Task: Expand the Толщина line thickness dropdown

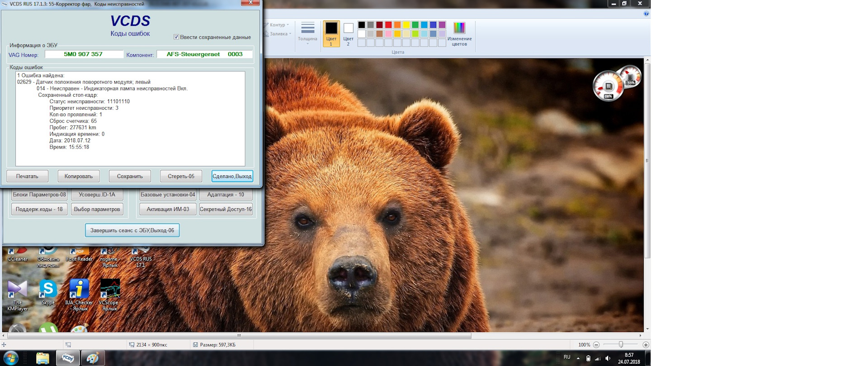Action: click(307, 33)
